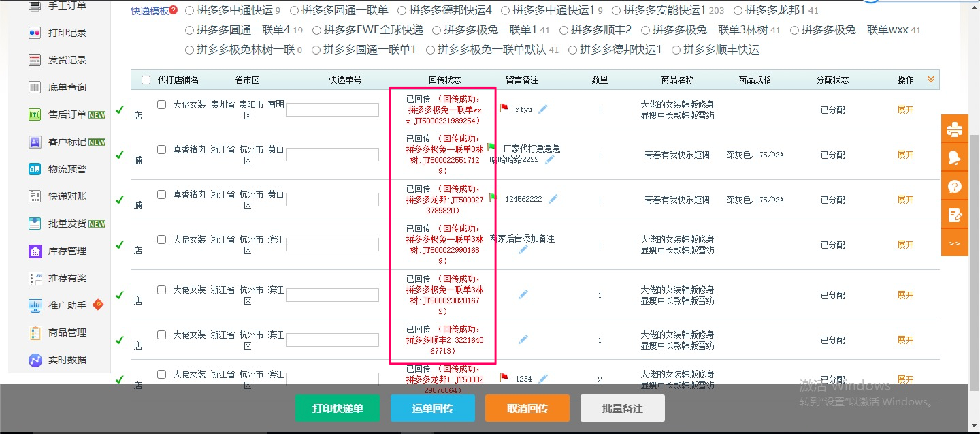Click the orange note-edit icon on the side panel
The image size is (980, 434).
coord(955,215)
